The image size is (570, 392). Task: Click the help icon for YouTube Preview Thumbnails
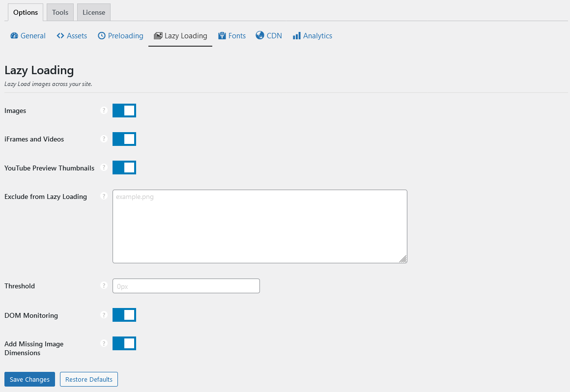coord(104,168)
